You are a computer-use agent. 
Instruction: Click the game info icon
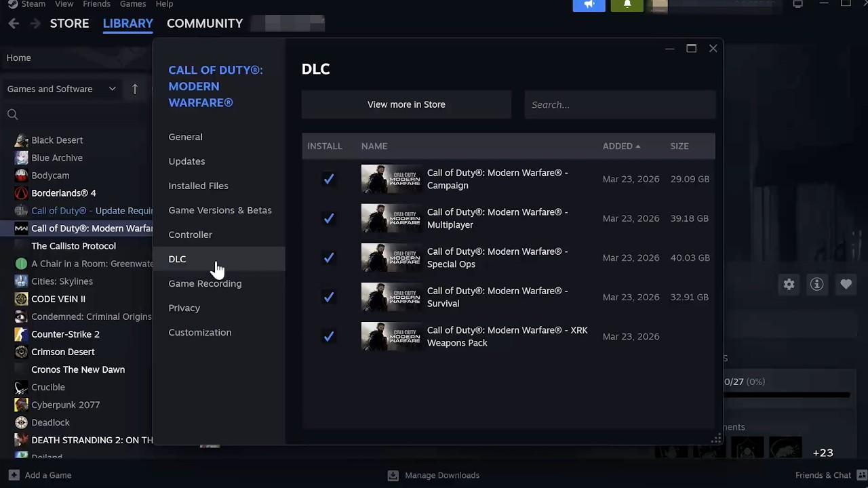click(x=817, y=285)
